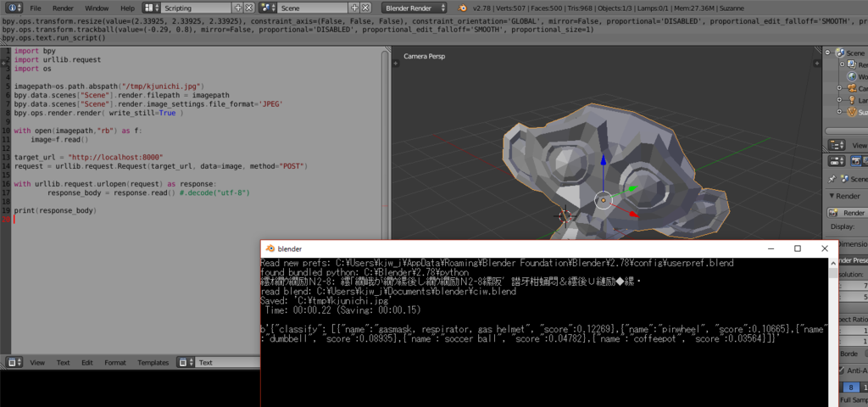Viewport: 868px width, 407px height.
Task: Click the Scene name field in header
Action: pos(313,8)
